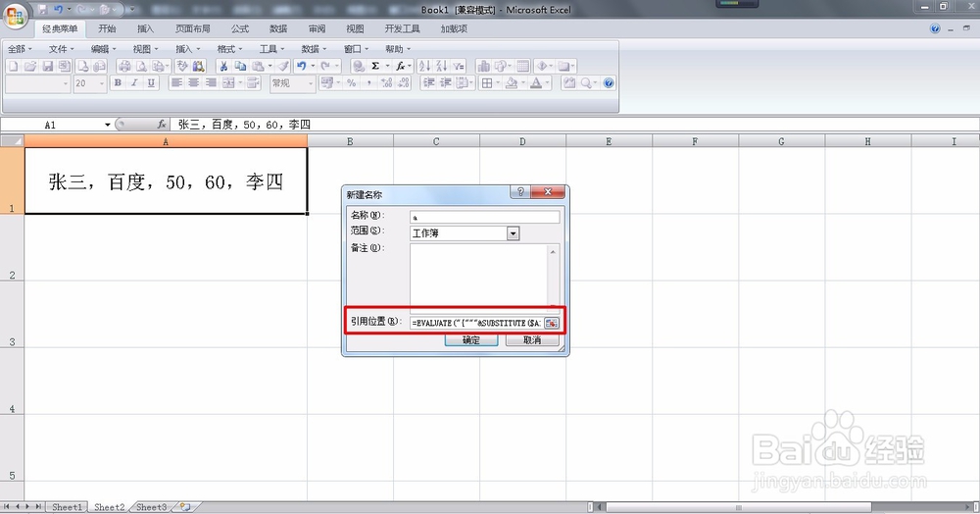Increase decimal places
The image size is (980, 514).
click(386, 83)
